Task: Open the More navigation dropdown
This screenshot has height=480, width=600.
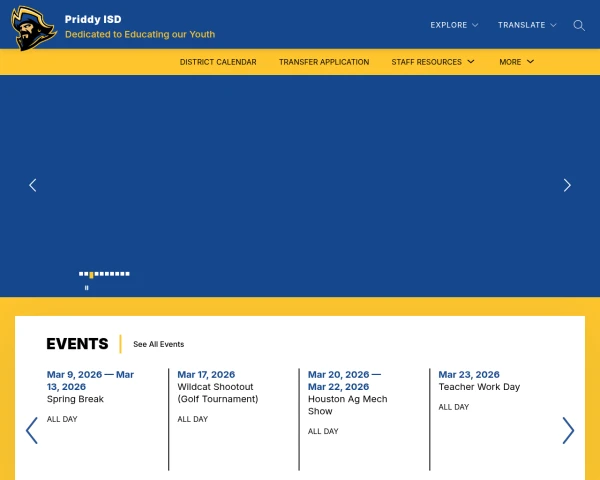Action: tap(516, 62)
